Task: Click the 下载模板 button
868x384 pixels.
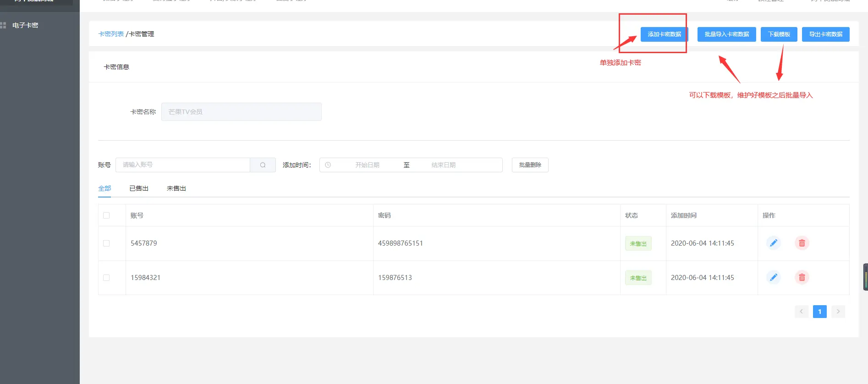Action: click(779, 34)
